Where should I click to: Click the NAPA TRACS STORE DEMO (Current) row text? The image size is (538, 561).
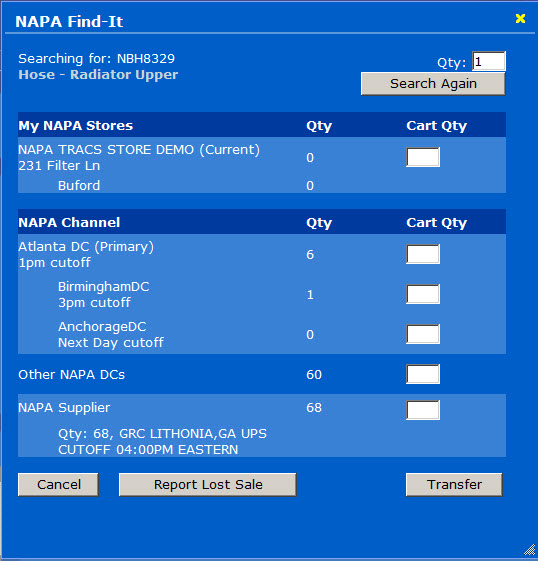click(x=139, y=150)
